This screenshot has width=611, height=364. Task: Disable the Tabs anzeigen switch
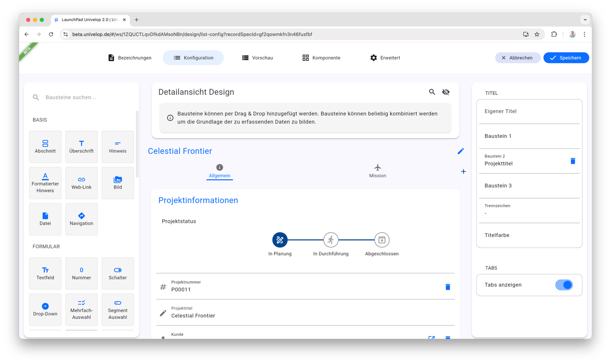point(564,285)
